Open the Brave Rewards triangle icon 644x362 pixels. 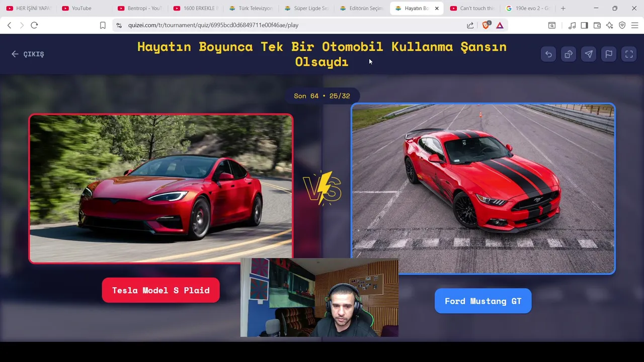(x=500, y=25)
